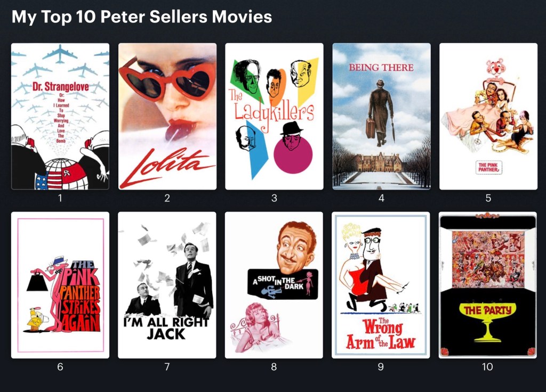Click rank number 4 under Being There
Screen dimensions: 546x392
(x=381, y=198)
